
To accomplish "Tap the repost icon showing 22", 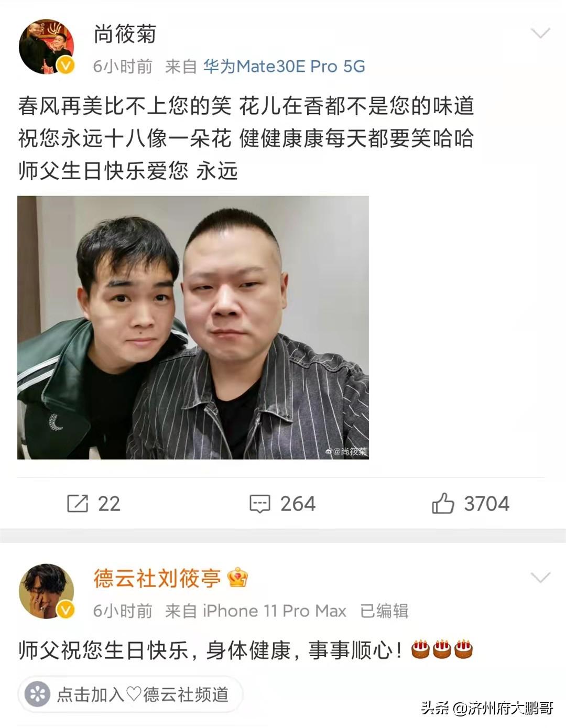I will pos(78,504).
